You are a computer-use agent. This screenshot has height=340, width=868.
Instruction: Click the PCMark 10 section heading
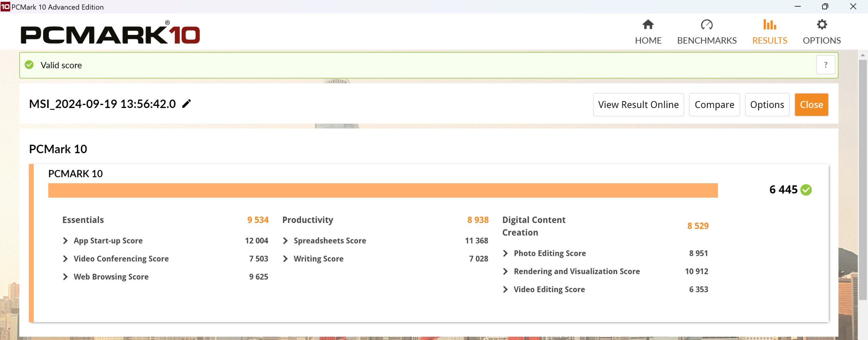[x=58, y=149]
